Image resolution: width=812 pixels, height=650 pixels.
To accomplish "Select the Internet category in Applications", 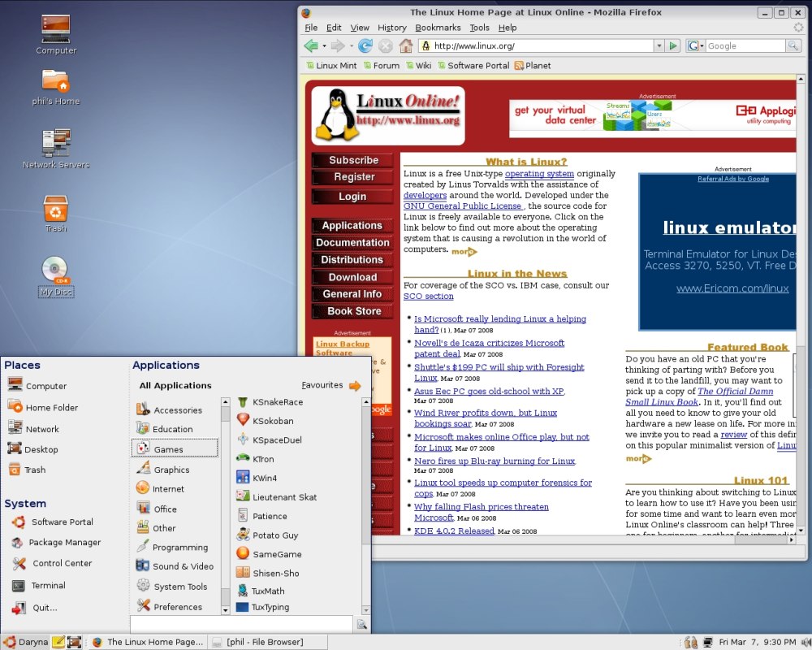I will (168, 489).
